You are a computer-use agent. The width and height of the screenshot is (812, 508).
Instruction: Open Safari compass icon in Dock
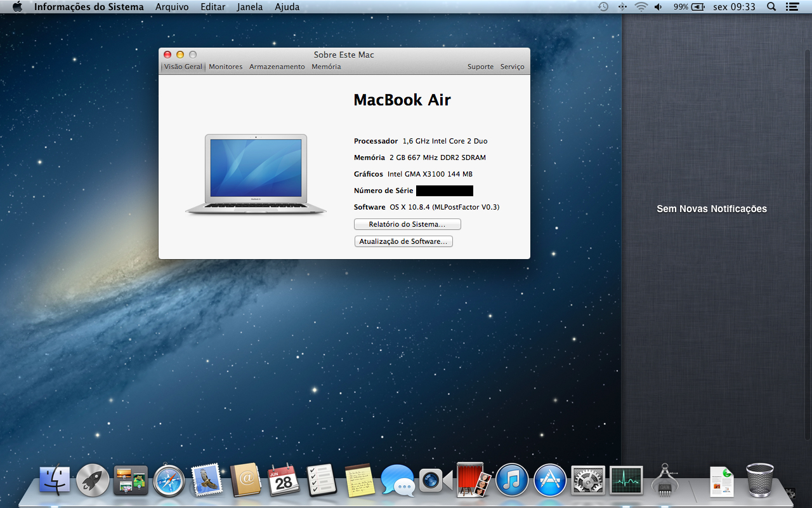coord(169,481)
